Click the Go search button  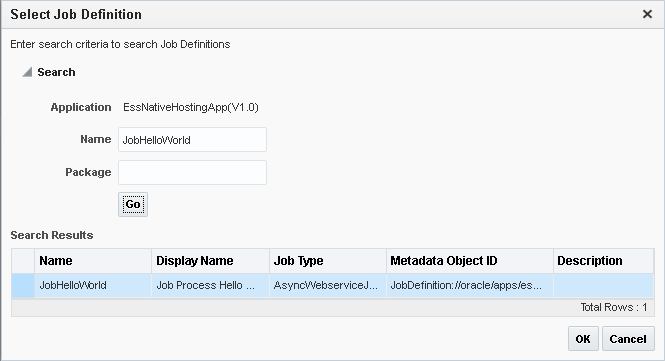pos(133,204)
